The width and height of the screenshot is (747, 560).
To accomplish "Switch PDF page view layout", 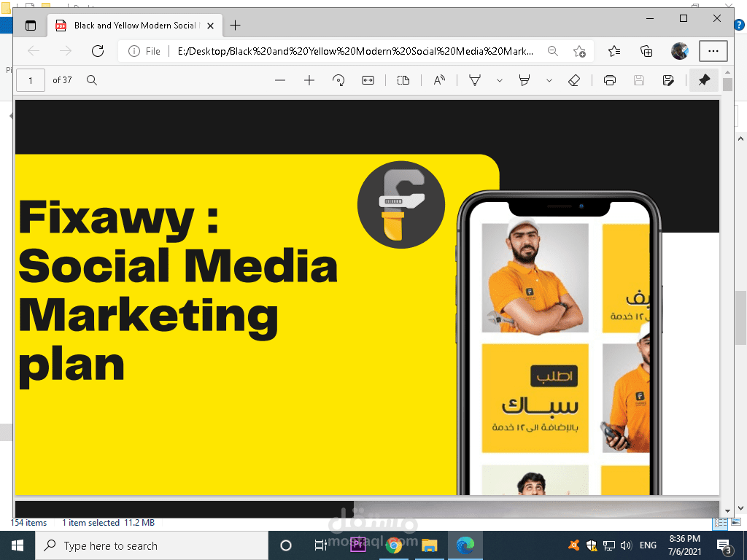I will coord(403,80).
